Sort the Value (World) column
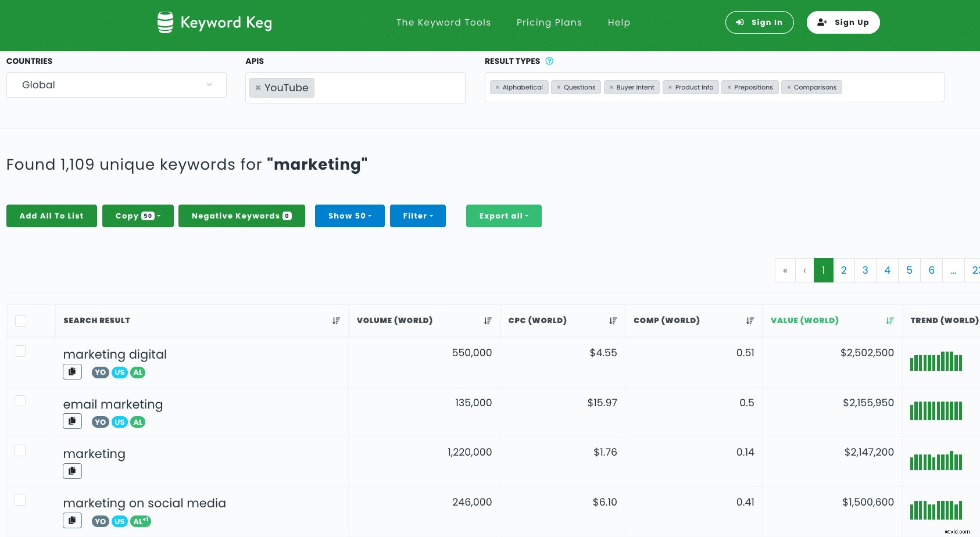The height and width of the screenshot is (537, 980). coord(889,320)
